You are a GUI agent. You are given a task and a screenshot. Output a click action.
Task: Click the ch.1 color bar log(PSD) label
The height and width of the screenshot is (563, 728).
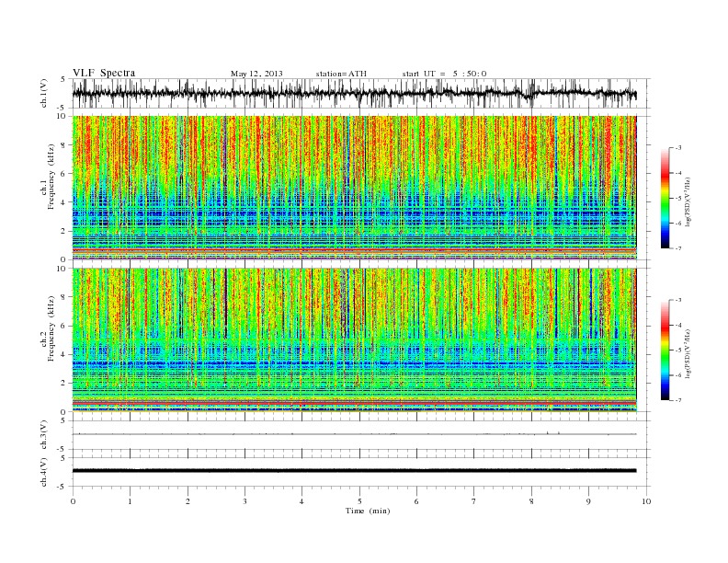pyautogui.click(x=688, y=202)
